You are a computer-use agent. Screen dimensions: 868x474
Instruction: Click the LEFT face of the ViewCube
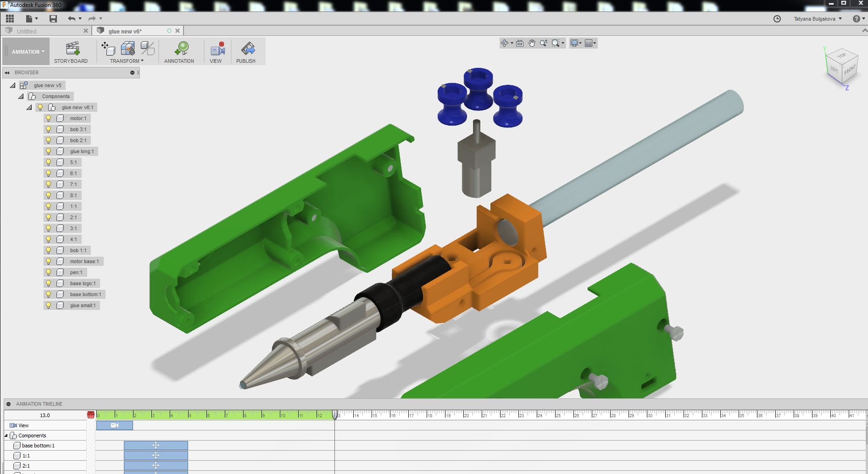[835, 70]
